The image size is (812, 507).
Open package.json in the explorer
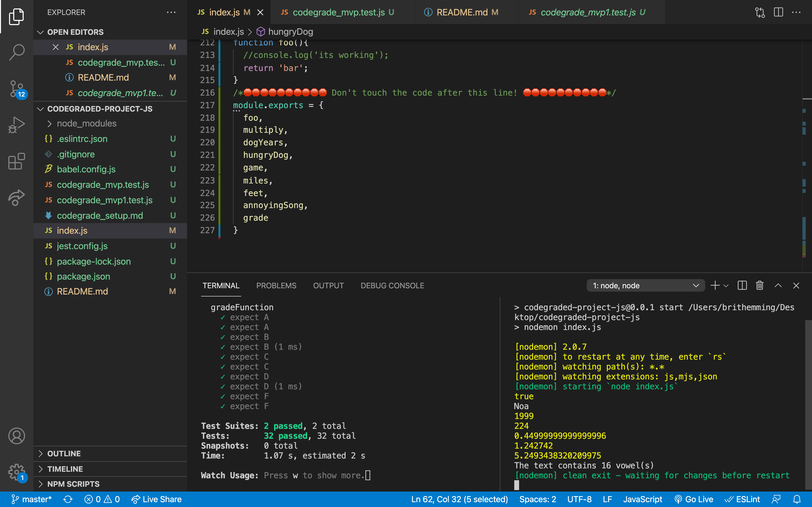[x=83, y=276]
